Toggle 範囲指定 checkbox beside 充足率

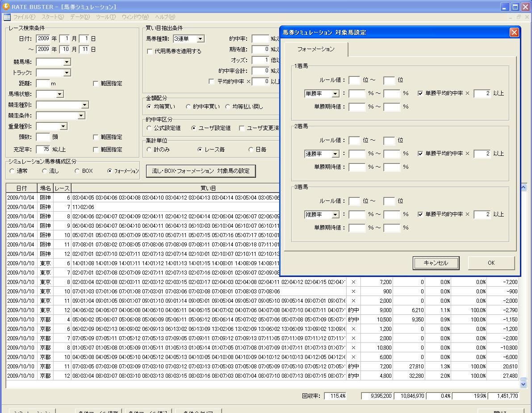point(96,150)
